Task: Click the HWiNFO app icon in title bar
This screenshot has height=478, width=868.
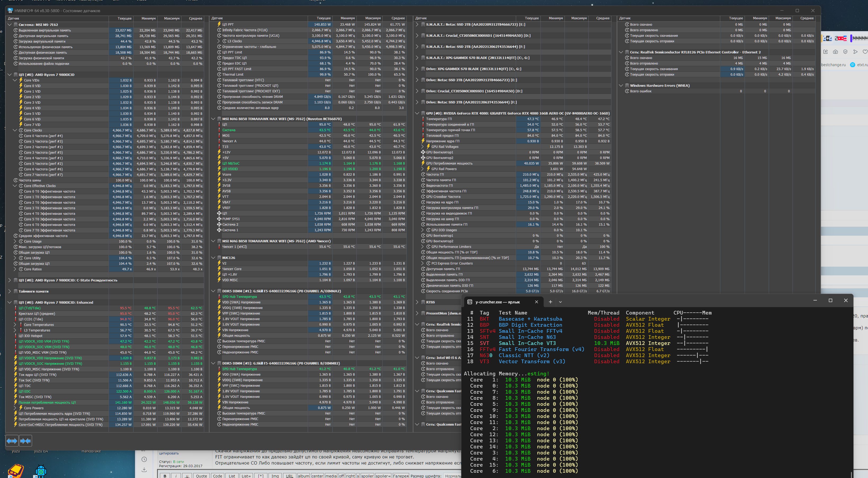Action: click(10, 11)
